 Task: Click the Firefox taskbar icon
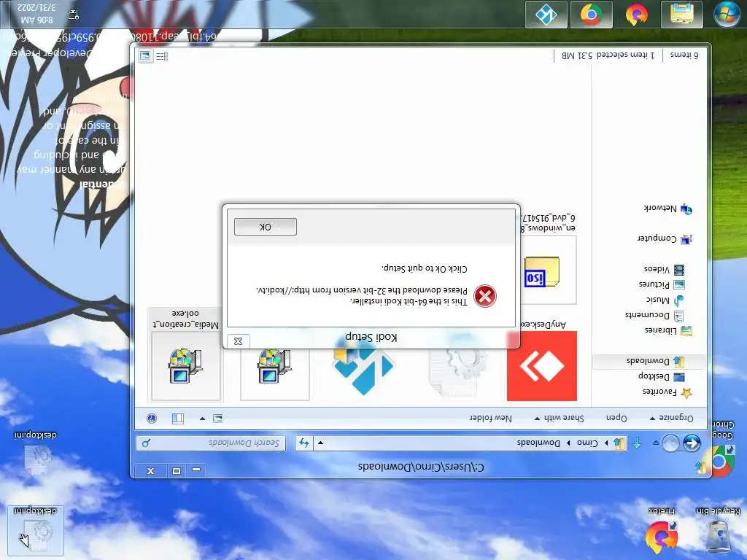point(636,15)
